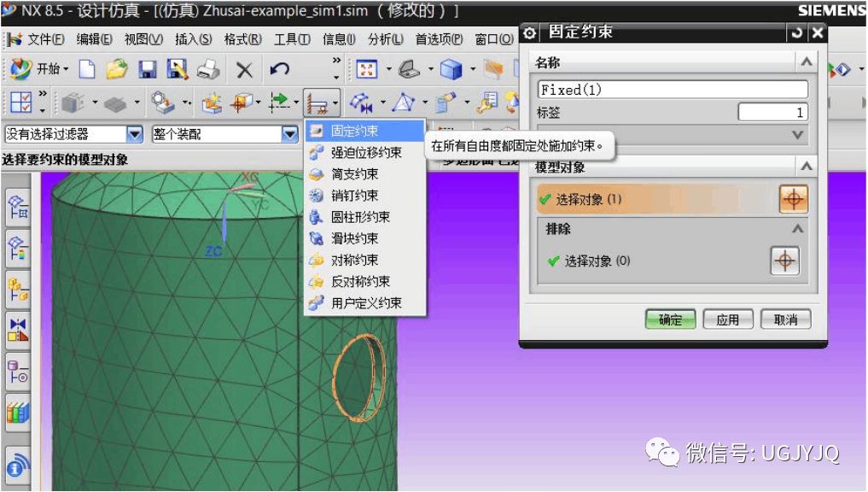Click the Select Object crosshair in Model Objects
Screen dimensions: 868x492
click(793, 199)
